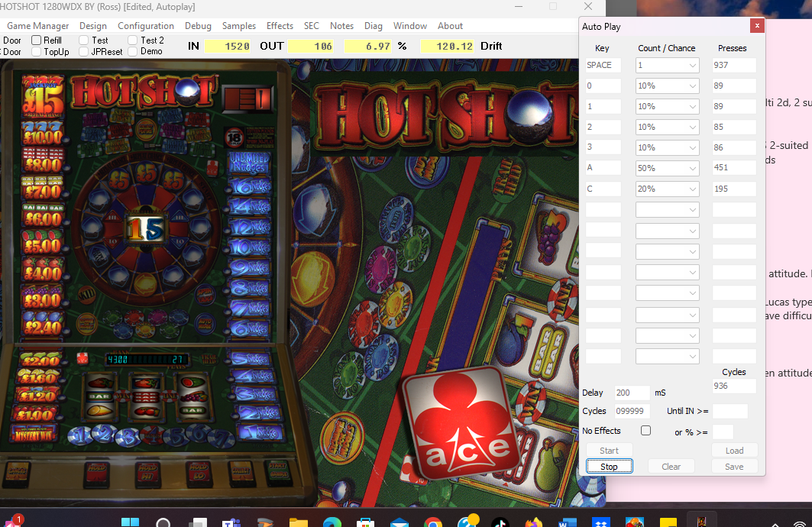Image resolution: width=812 pixels, height=527 pixels.
Task: Expand the SPACE key count dropdown
Action: coord(668,65)
